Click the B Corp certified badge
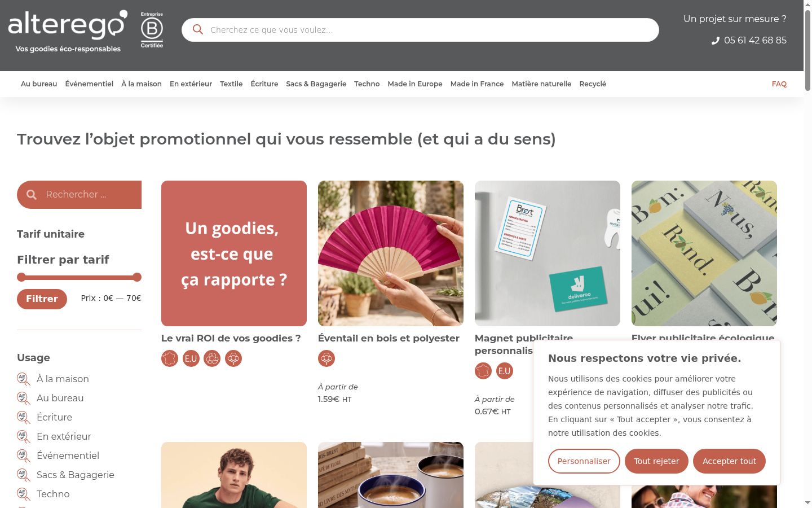The height and width of the screenshot is (508, 812). tap(152, 30)
